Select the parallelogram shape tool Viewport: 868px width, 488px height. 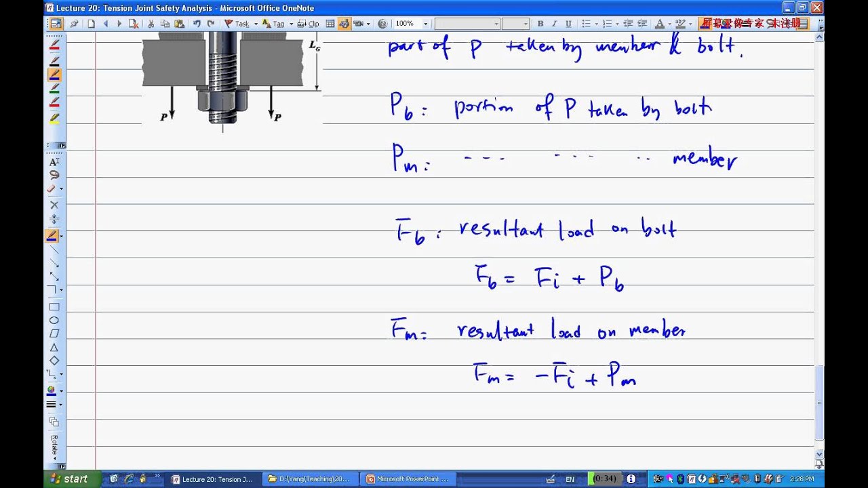54,333
